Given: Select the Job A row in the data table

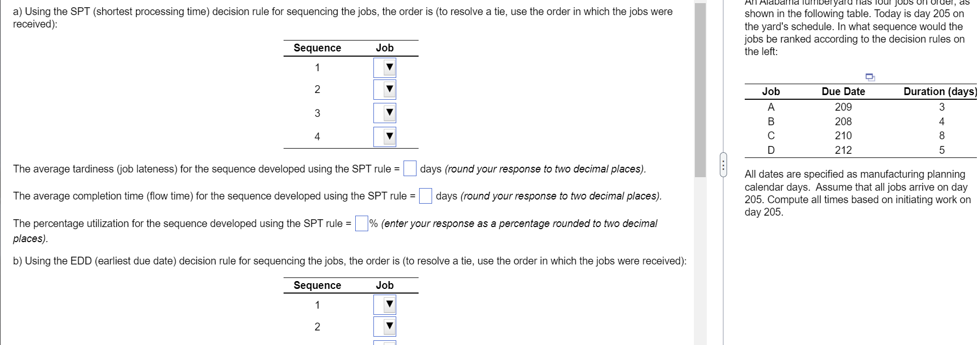Looking at the screenshot, I should [771, 107].
